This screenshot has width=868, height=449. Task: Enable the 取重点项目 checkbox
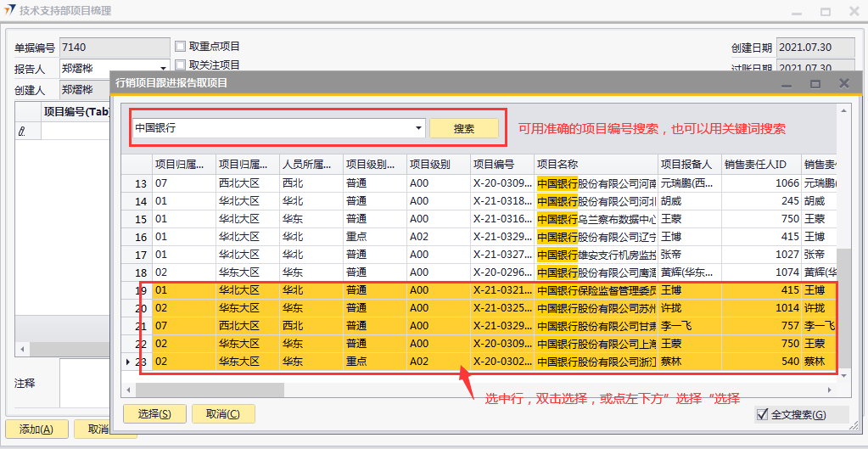click(180, 47)
